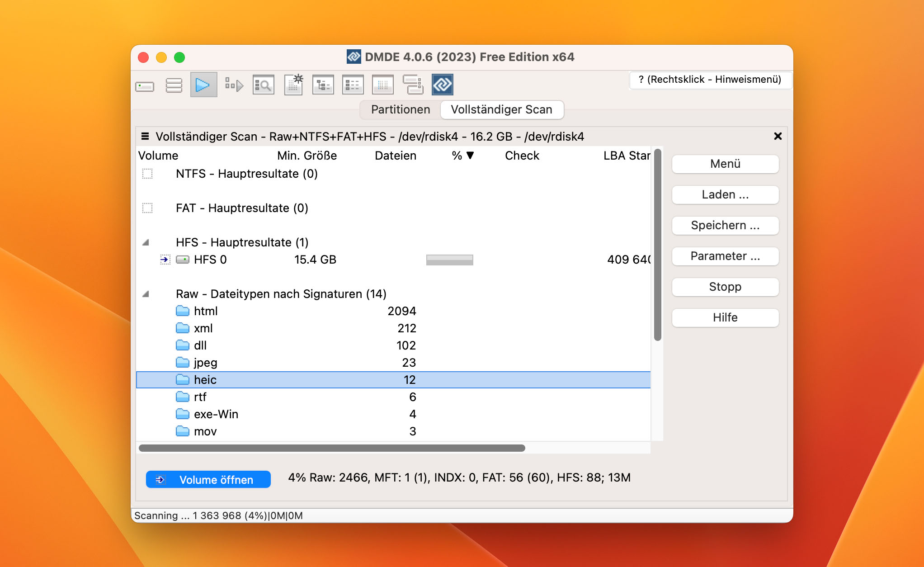924x567 pixels.
Task: Click the 'Scanning ... 1 363 968' status bar
Action: [x=218, y=516]
